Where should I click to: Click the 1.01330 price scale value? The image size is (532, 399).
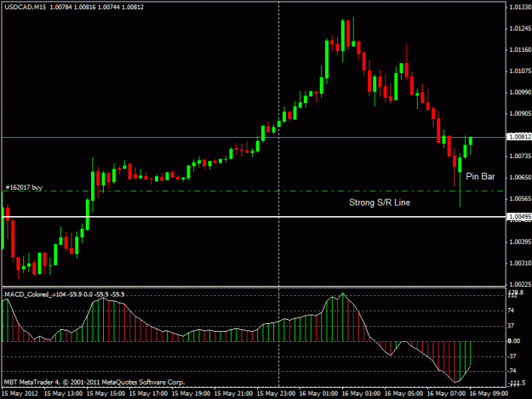[520, 7]
